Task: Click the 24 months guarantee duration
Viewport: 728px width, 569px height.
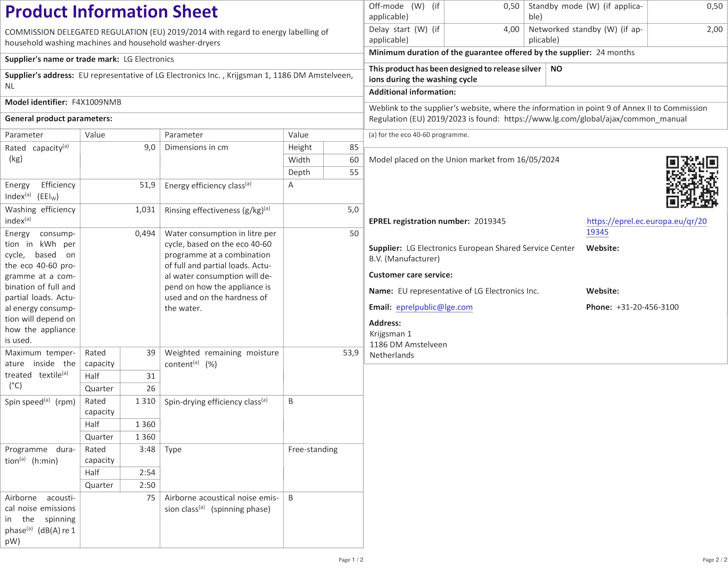Action: click(615, 53)
